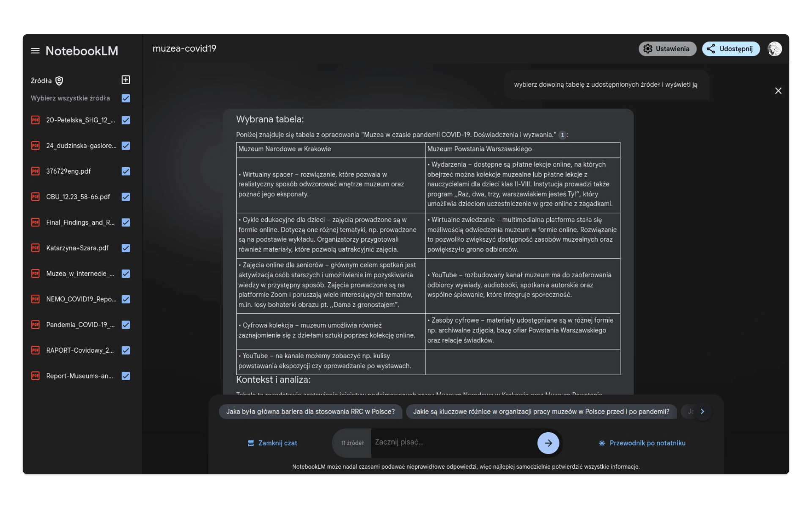This screenshot has height=508, width=812.
Task: Uncheck the NEMO_COVID19_Repo source checkbox
Action: click(126, 299)
